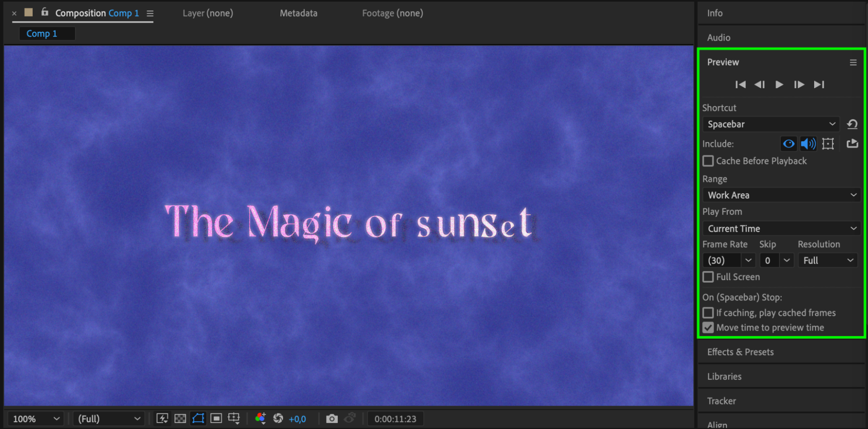Image resolution: width=868 pixels, height=429 pixels.
Task: Toggle the transparency grid
Action: tap(180, 419)
